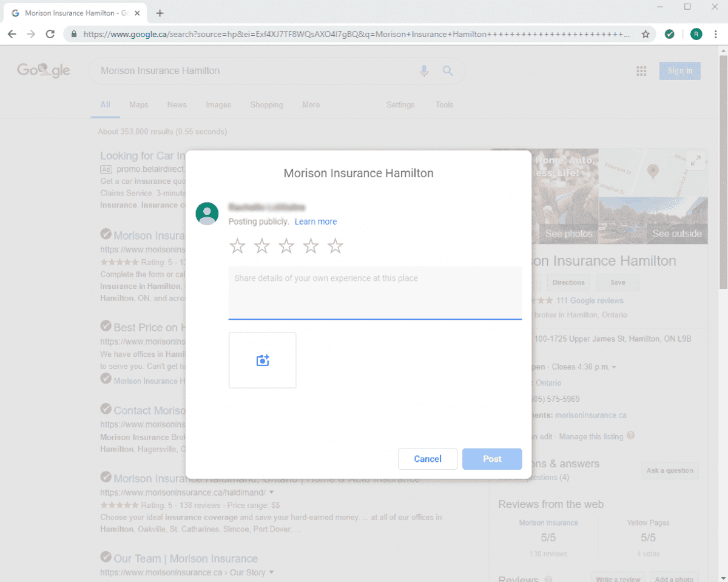Post the review
The image size is (728, 582).
pos(492,459)
